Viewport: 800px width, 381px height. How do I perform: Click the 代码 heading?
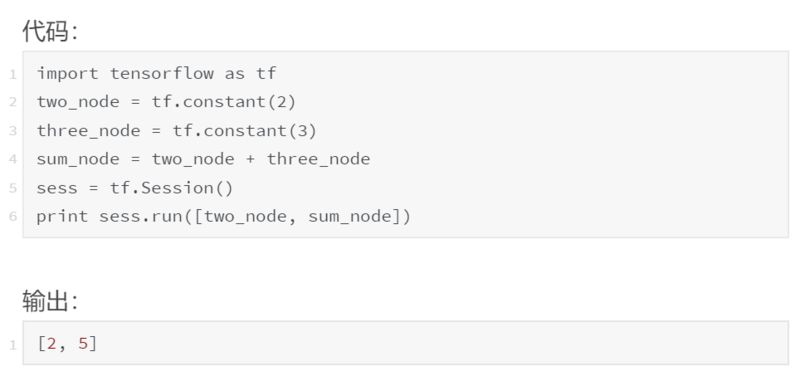point(49,32)
